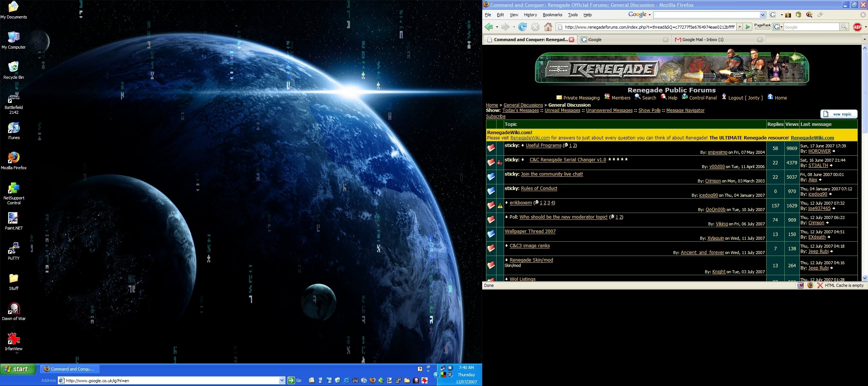The image size is (868, 386).
Task: Click the Firefox home button
Action: [548, 27]
